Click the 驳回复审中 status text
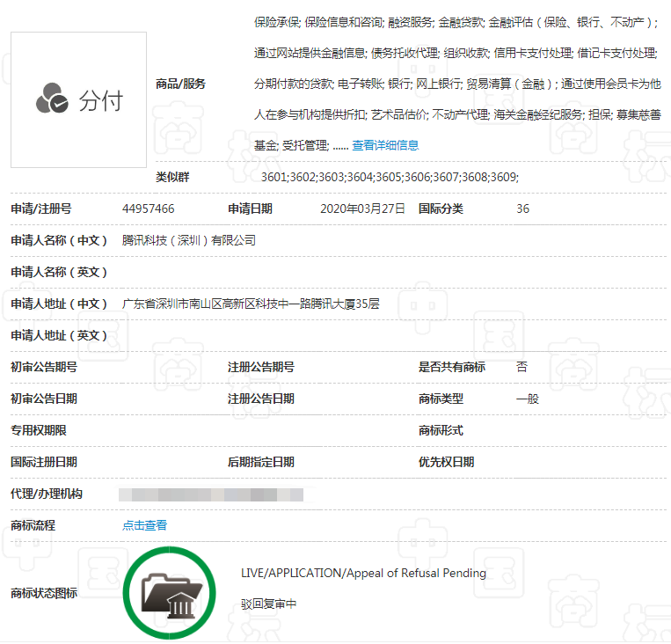Image resolution: width=671 pixels, height=644 pixels. click(x=269, y=604)
